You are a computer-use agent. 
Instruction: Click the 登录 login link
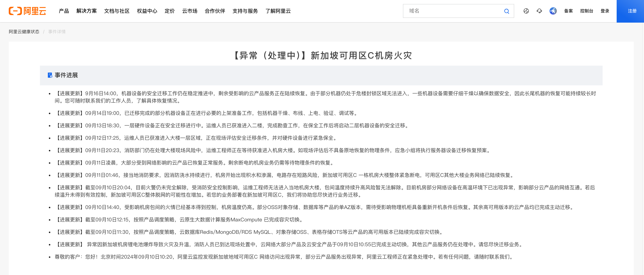605,11
